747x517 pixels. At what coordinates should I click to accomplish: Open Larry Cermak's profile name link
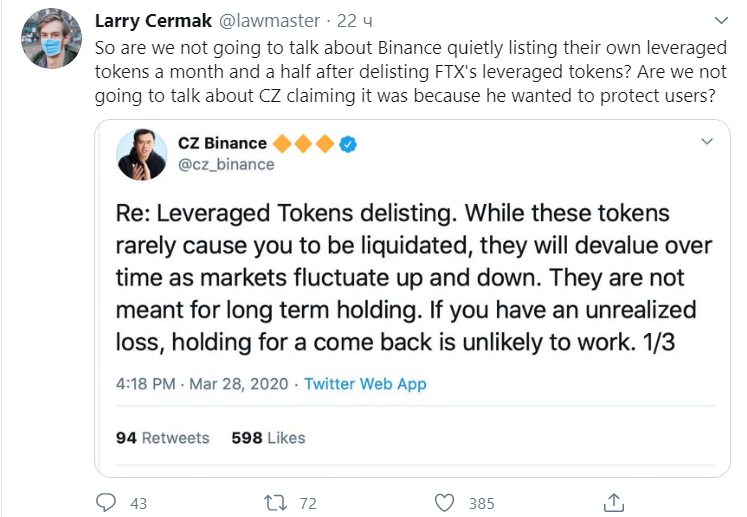(x=151, y=20)
